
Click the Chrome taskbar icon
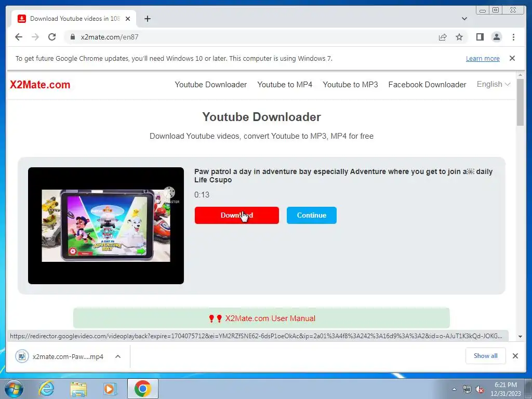(143, 389)
